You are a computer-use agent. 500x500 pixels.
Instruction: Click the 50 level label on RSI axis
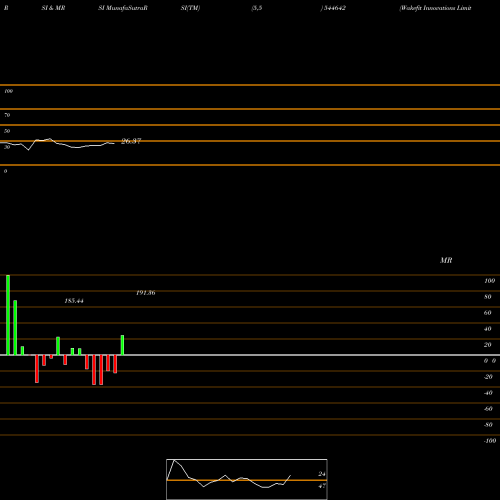tap(7, 131)
